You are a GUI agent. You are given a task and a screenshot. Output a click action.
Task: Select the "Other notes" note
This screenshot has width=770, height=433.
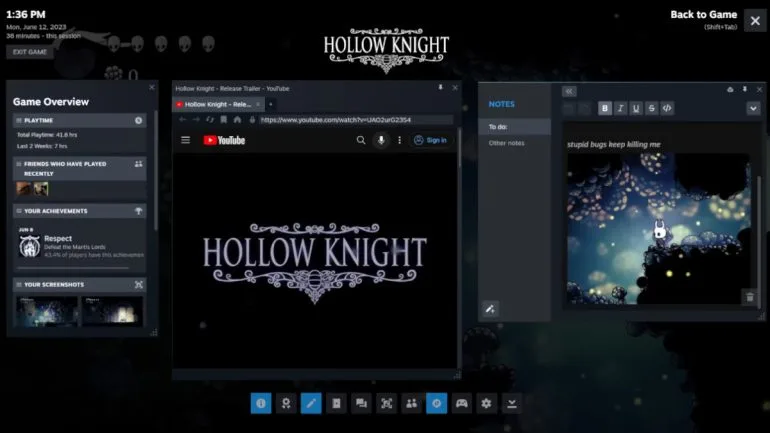click(515, 143)
